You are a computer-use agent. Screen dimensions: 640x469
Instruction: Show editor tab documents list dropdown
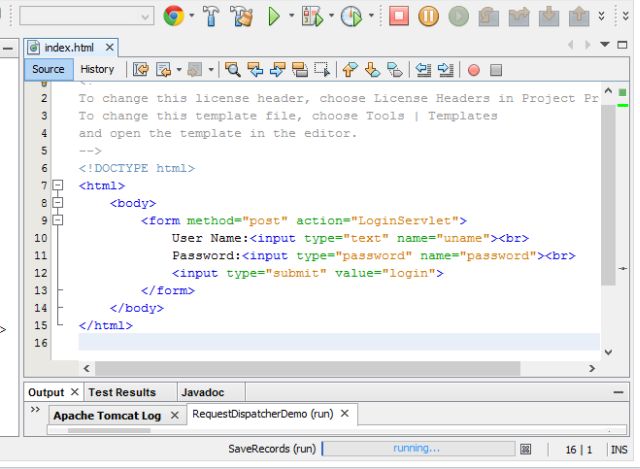605,44
